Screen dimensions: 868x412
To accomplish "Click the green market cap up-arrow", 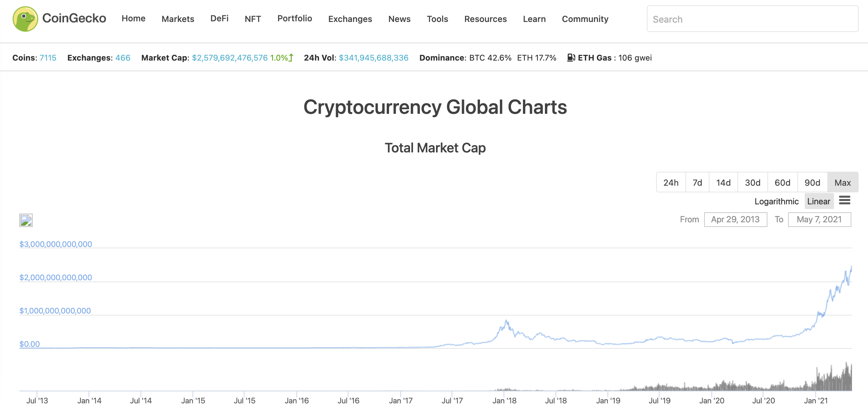I will coord(291,58).
